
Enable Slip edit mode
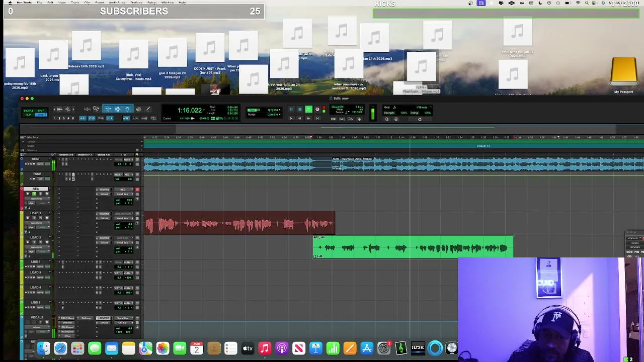click(x=29, y=115)
